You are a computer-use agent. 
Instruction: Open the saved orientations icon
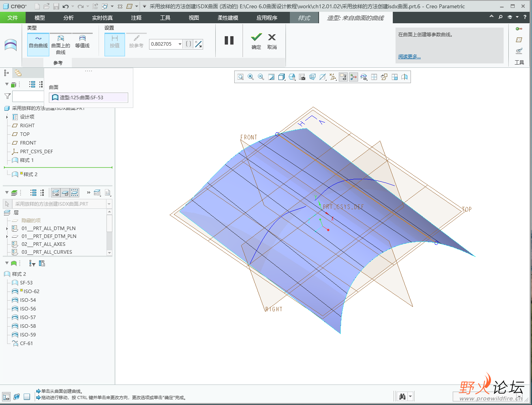coord(292,77)
